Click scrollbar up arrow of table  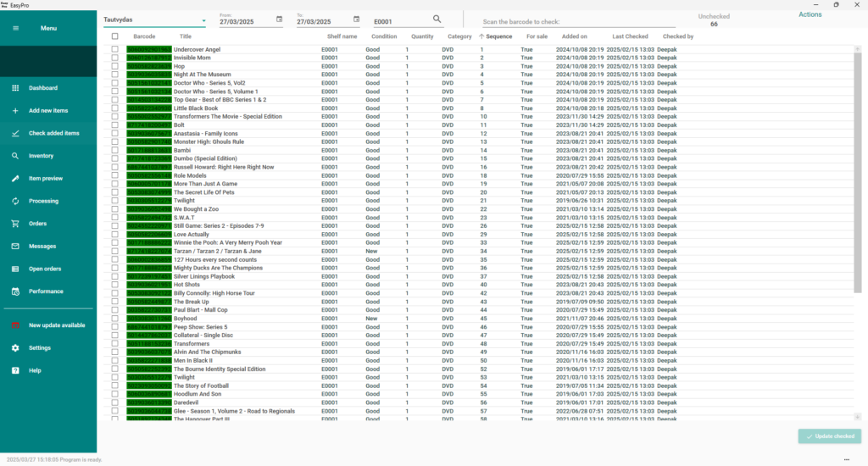(858, 49)
